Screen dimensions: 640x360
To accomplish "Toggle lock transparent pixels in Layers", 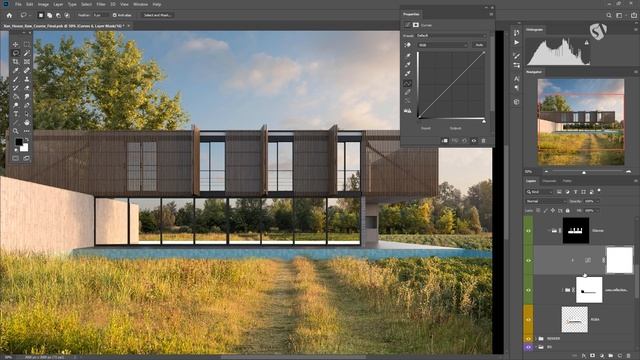I will [x=538, y=211].
